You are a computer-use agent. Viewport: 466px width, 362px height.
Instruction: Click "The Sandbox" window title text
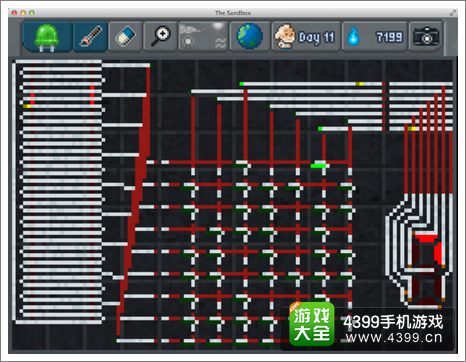pos(233,13)
